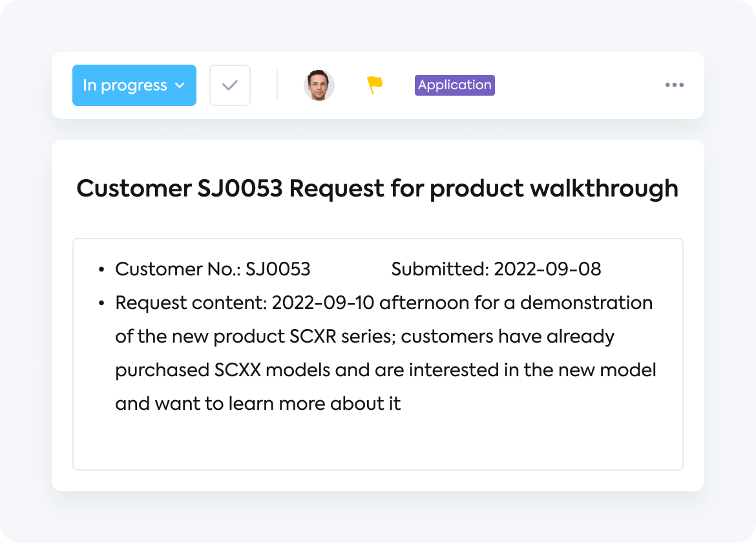756x543 pixels.
Task: Click the 'Request content: 2022-09-10 afternoon' line
Action: 384,303
